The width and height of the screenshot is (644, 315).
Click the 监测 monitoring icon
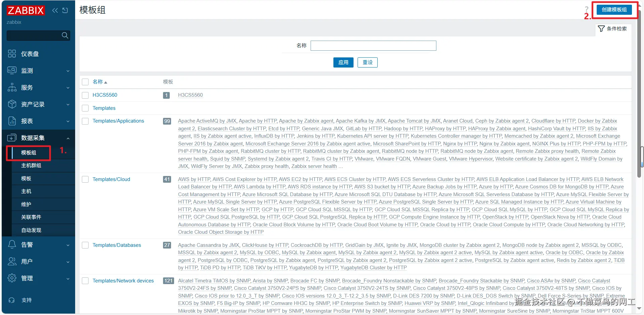point(12,71)
